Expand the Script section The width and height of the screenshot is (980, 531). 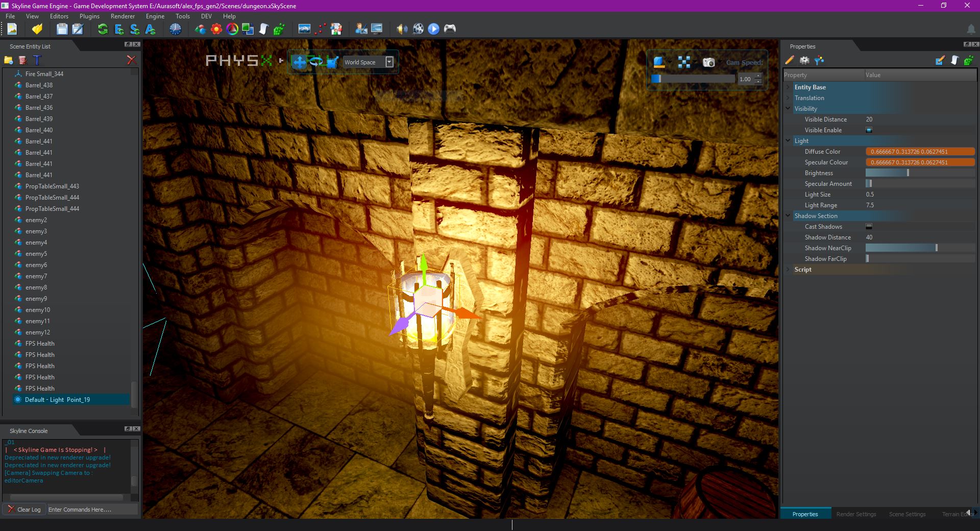coord(788,270)
